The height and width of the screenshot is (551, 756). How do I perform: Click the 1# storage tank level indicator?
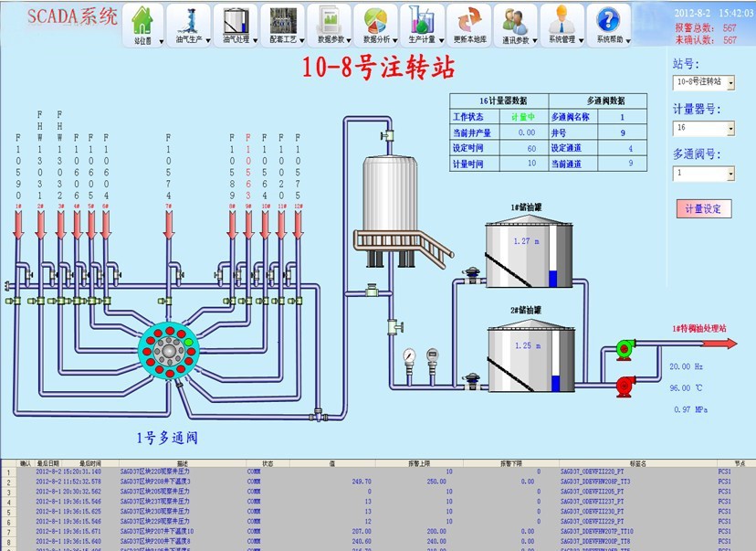[552, 278]
